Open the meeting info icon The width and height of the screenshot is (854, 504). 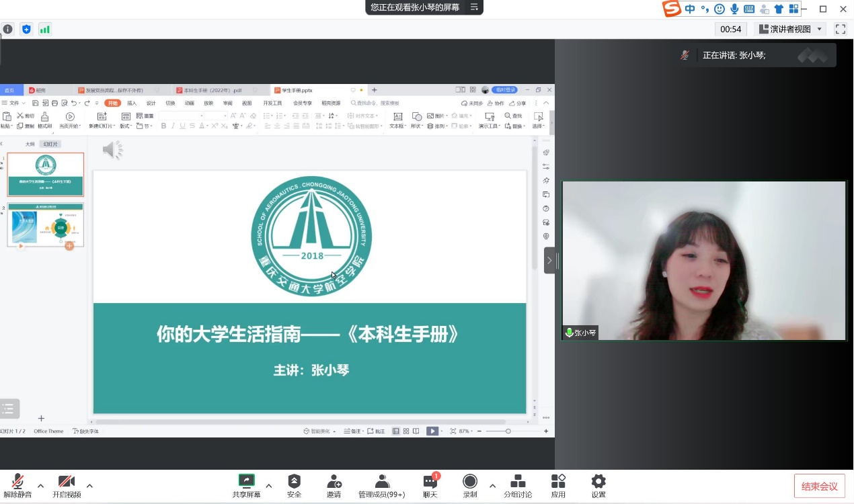point(7,29)
